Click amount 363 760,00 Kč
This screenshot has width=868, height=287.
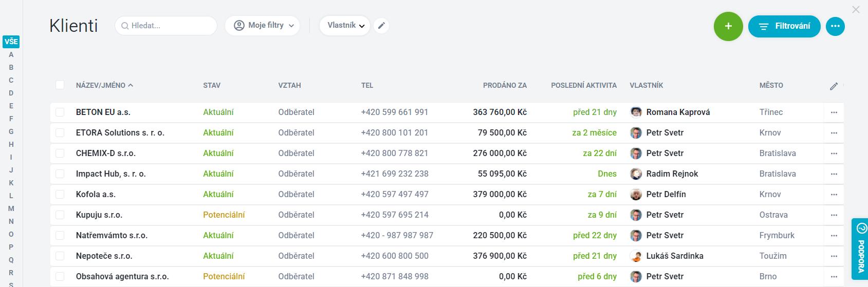tap(500, 112)
